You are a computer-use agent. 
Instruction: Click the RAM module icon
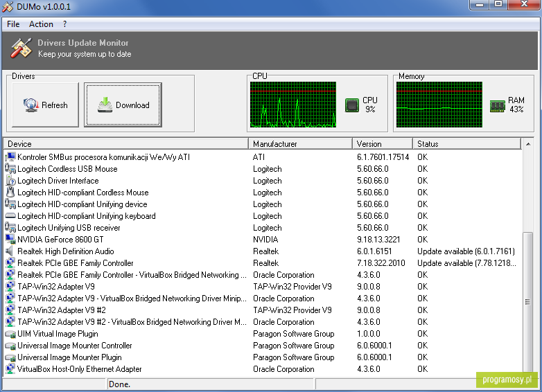(498, 106)
